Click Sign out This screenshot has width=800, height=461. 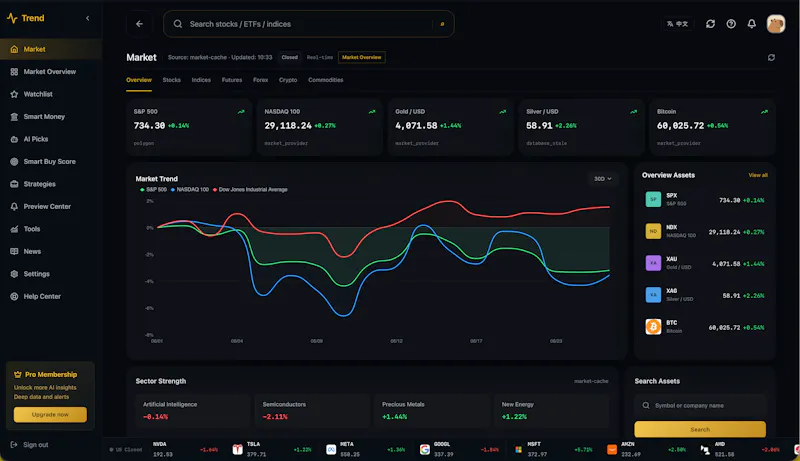[x=30, y=445]
